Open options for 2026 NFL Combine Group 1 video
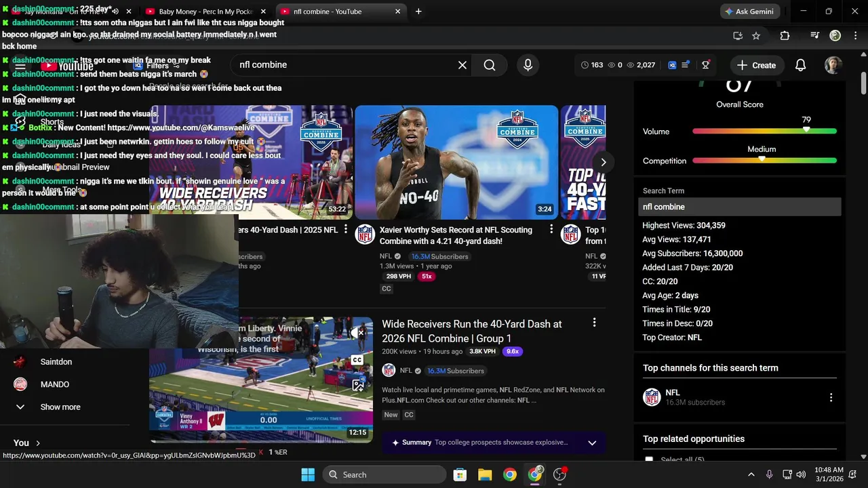This screenshot has height=488, width=868. [x=594, y=323]
